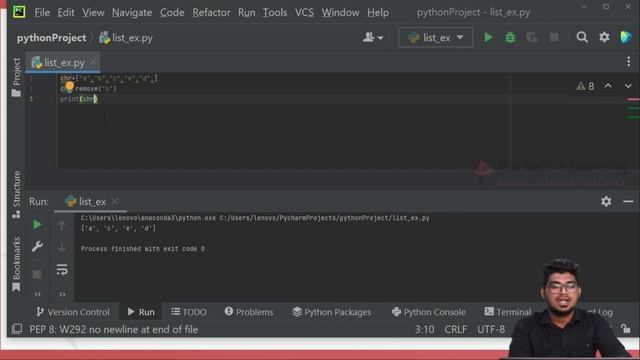Image resolution: width=640 pixels, height=360 pixels.
Task: Run with coverage icon in the toolbar
Action: coord(532,38)
